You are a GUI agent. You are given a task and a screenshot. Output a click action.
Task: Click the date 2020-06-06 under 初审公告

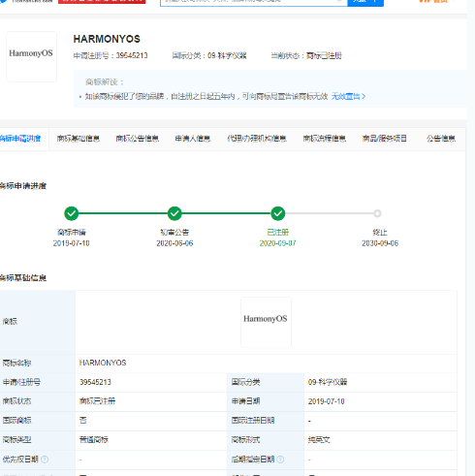coord(174,243)
